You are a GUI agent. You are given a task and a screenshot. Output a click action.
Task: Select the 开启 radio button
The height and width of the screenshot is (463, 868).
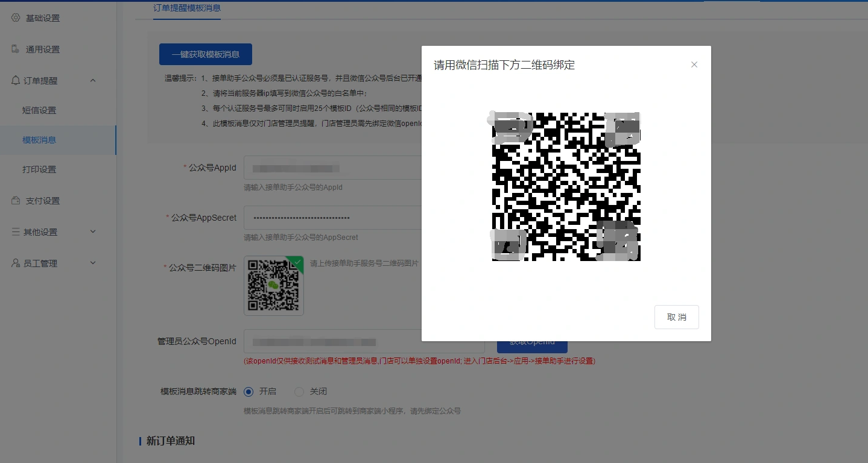tap(249, 392)
